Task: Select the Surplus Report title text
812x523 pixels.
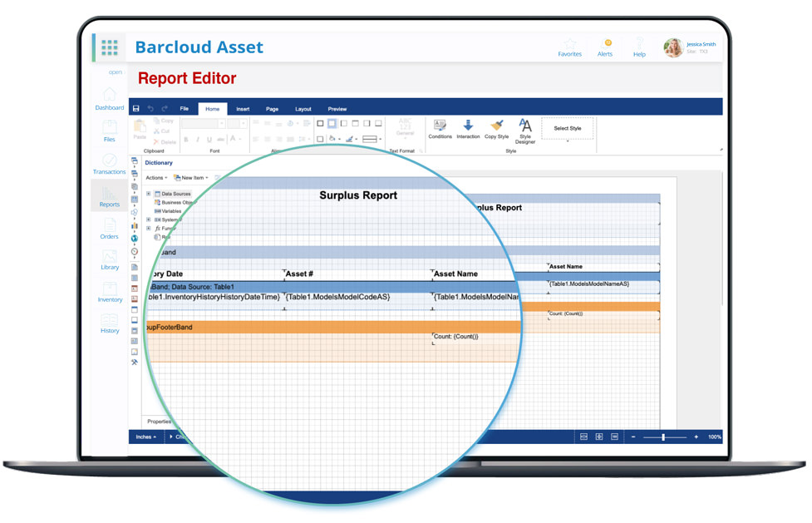Action: (358, 195)
